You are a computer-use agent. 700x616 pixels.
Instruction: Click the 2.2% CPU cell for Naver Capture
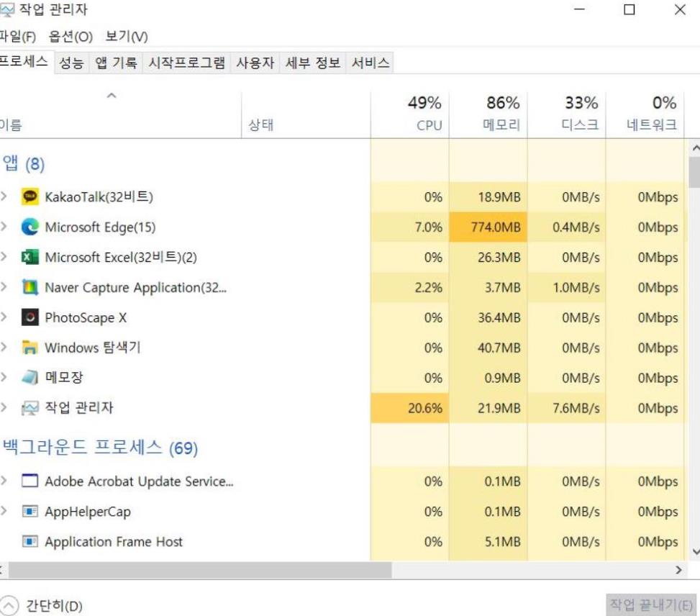tap(410, 287)
